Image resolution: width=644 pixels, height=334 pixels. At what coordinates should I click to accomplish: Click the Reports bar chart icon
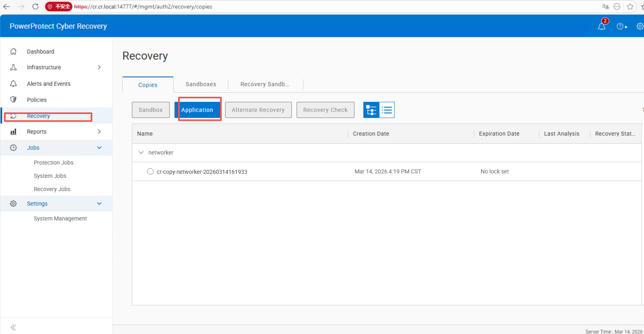pos(13,132)
